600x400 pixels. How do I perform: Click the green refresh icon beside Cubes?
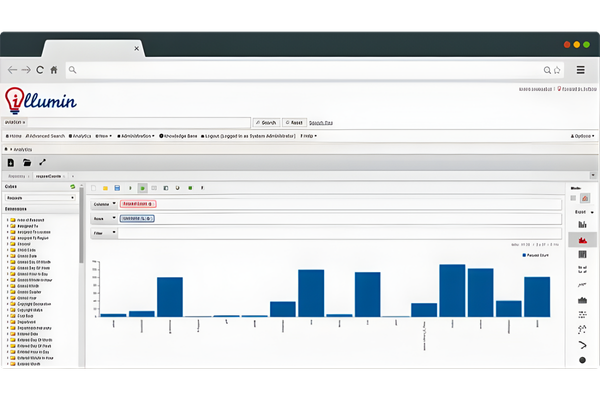(x=73, y=187)
